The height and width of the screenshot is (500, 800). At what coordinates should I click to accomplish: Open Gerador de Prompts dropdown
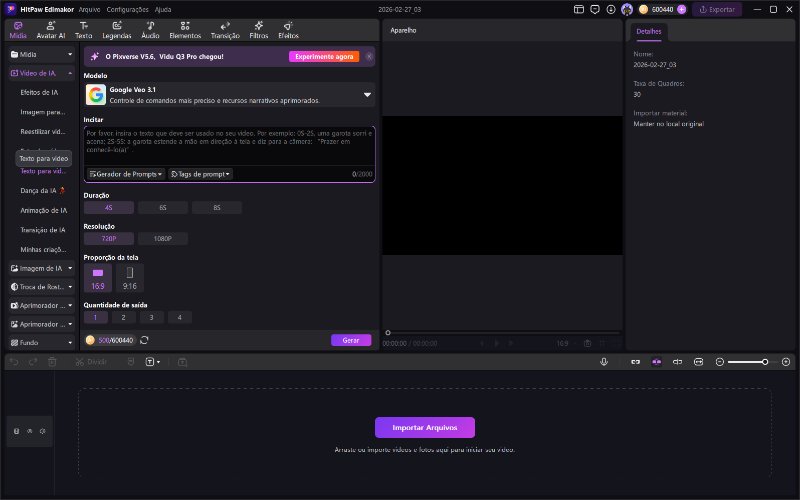(126, 174)
